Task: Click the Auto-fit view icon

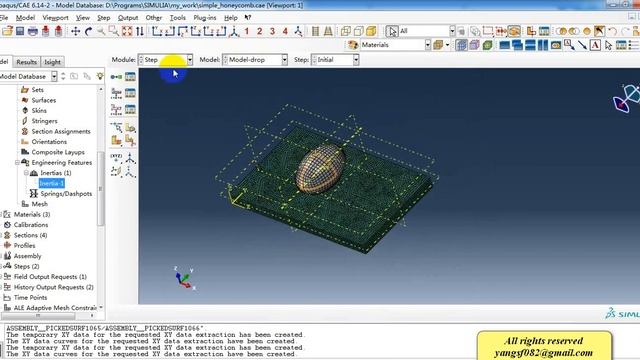Action: (x=127, y=31)
